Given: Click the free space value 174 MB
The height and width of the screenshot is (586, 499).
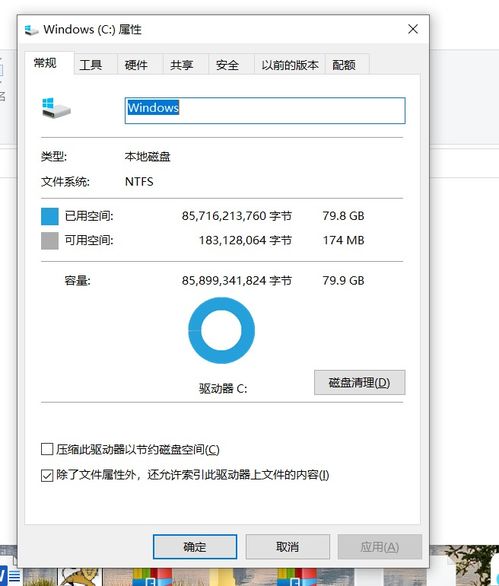Looking at the screenshot, I should point(343,240).
